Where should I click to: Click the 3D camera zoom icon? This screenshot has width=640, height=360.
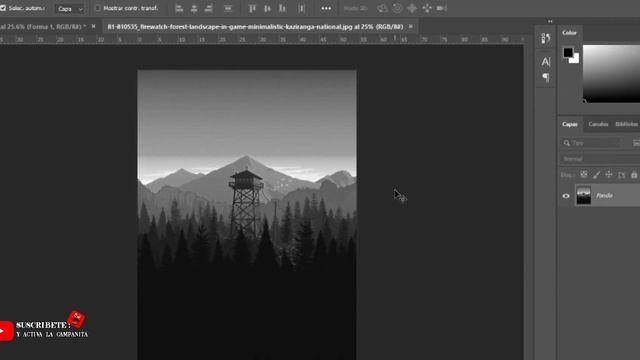tap(442, 8)
